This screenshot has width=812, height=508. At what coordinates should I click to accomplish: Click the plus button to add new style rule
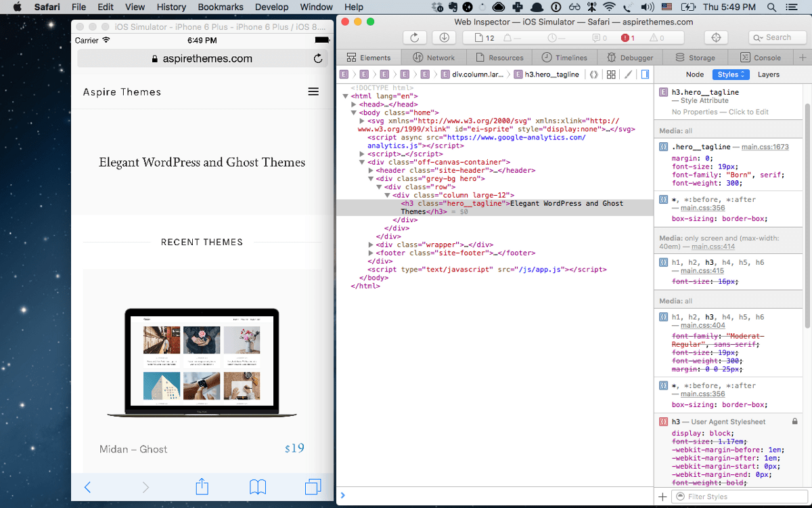click(662, 496)
